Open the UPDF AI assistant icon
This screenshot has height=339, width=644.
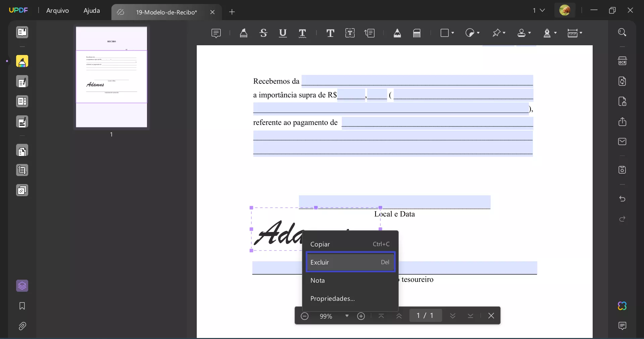tap(622, 306)
